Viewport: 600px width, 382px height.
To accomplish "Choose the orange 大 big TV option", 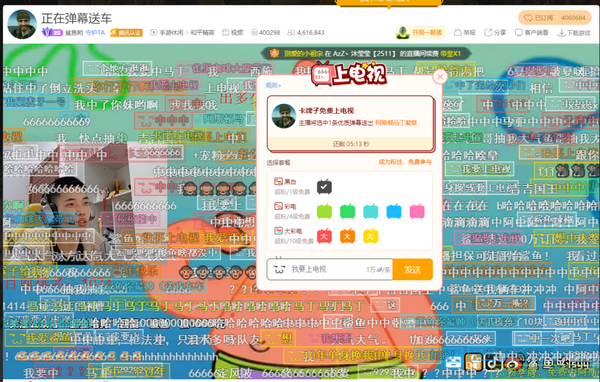I will click(347, 236).
